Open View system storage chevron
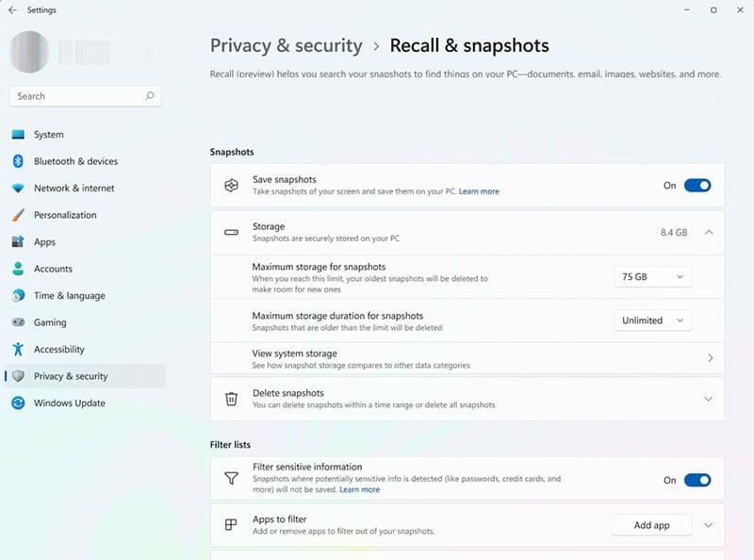Viewport: 754px width, 560px height. [711, 358]
